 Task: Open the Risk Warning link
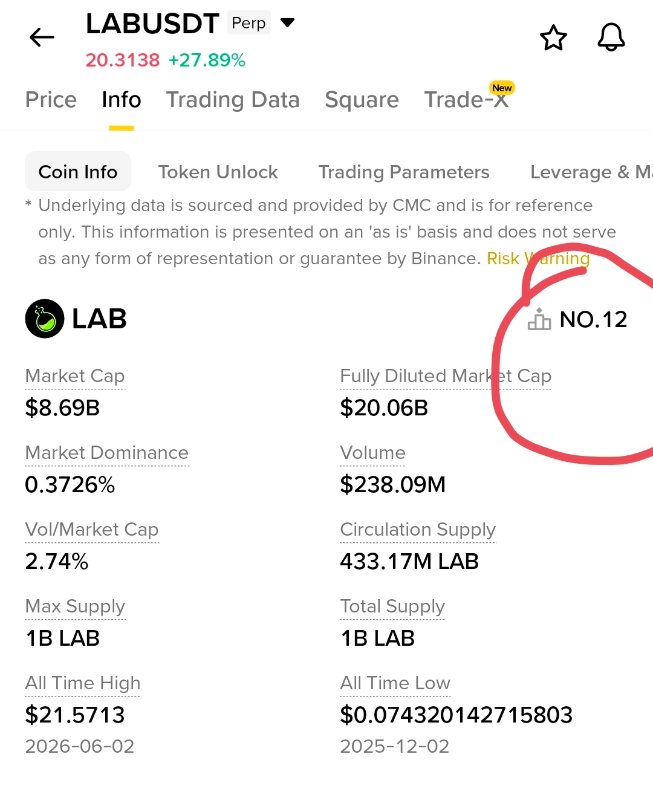pos(538,259)
